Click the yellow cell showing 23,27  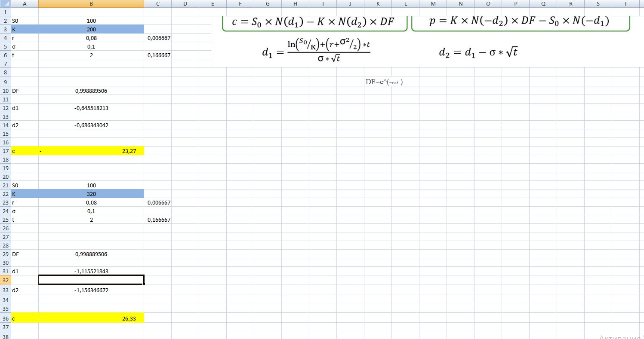point(91,151)
